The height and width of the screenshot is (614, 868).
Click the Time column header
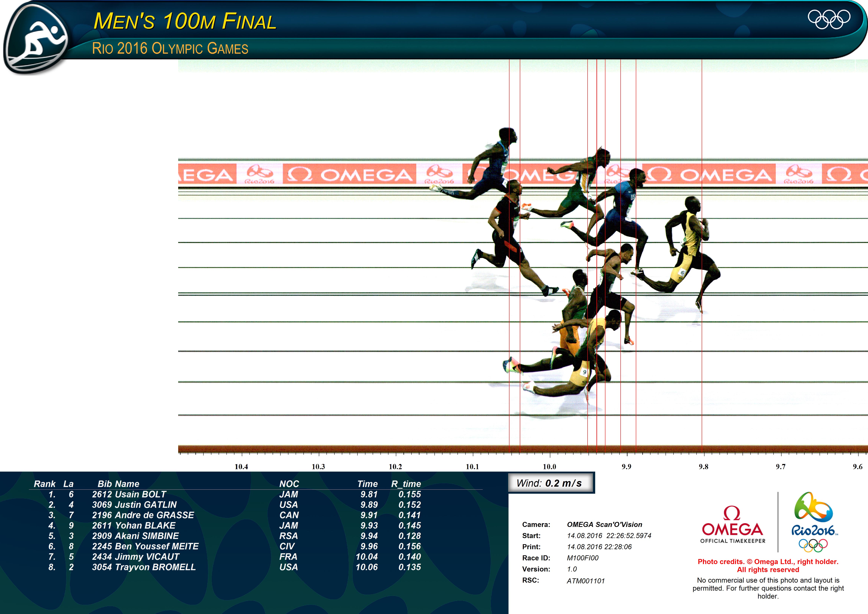point(367,484)
